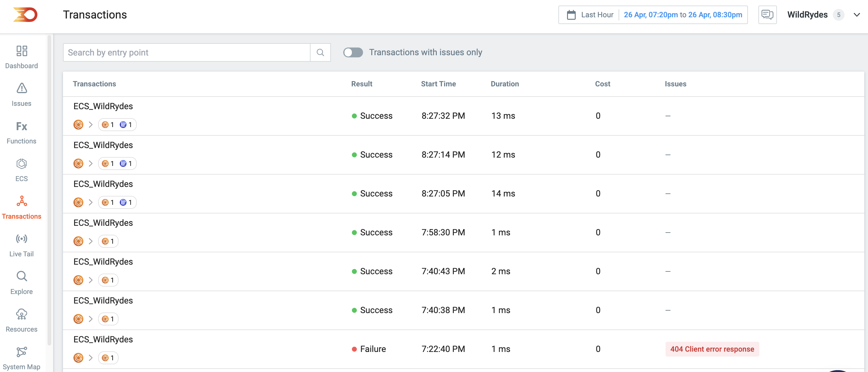868x372 pixels.
Task: Open the Explore page in the sidebar
Action: tap(22, 283)
